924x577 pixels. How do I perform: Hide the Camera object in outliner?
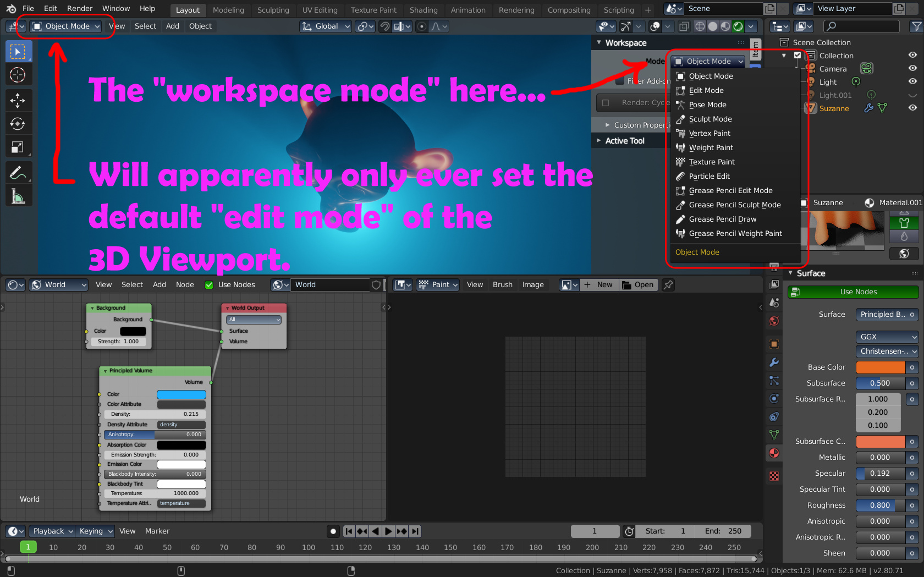912,69
